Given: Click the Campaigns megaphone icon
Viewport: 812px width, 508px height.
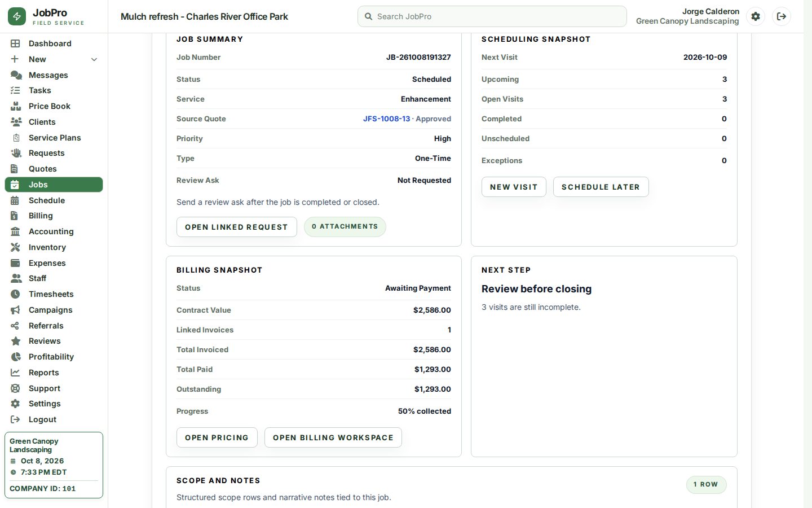Looking at the screenshot, I should pyautogui.click(x=15, y=310).
